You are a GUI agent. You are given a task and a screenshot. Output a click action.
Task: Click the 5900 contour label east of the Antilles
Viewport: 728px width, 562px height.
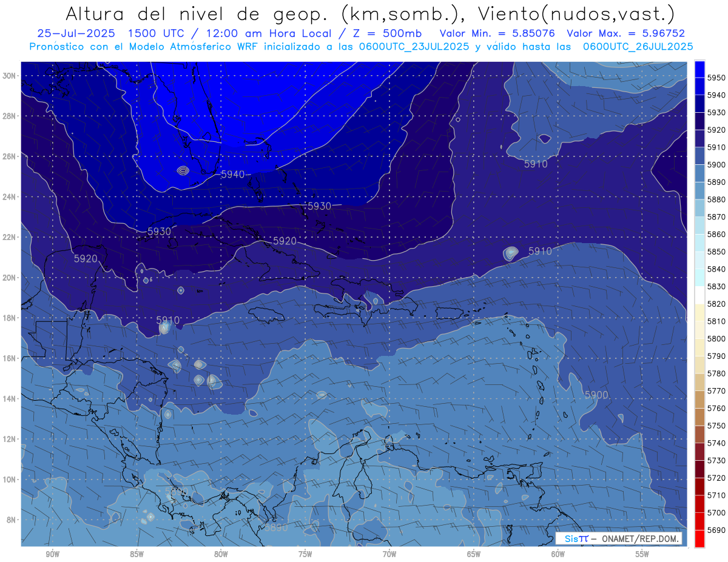point(596,395)
